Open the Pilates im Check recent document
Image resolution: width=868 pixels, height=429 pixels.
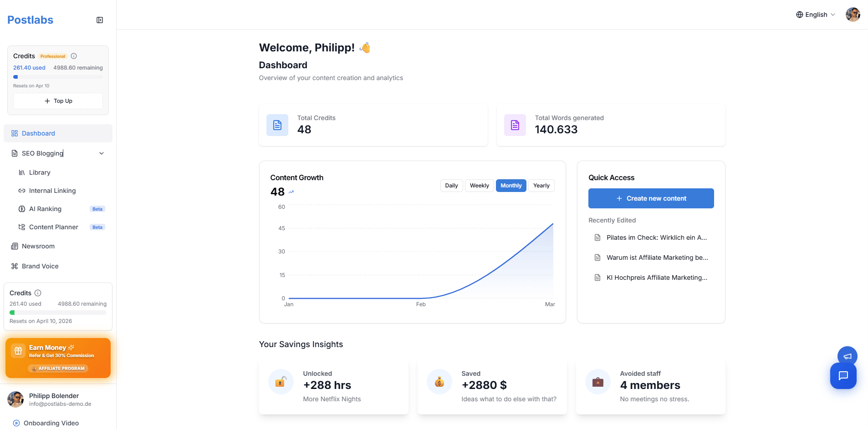(x=657, y=237)
